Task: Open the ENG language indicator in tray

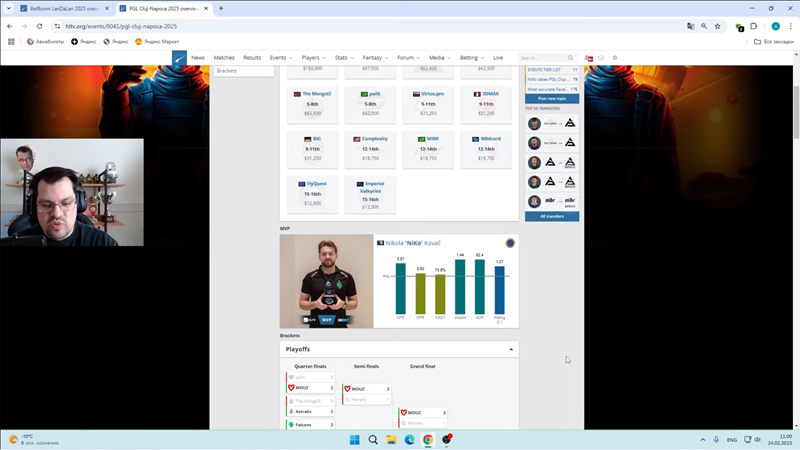Action: [732, 440]
